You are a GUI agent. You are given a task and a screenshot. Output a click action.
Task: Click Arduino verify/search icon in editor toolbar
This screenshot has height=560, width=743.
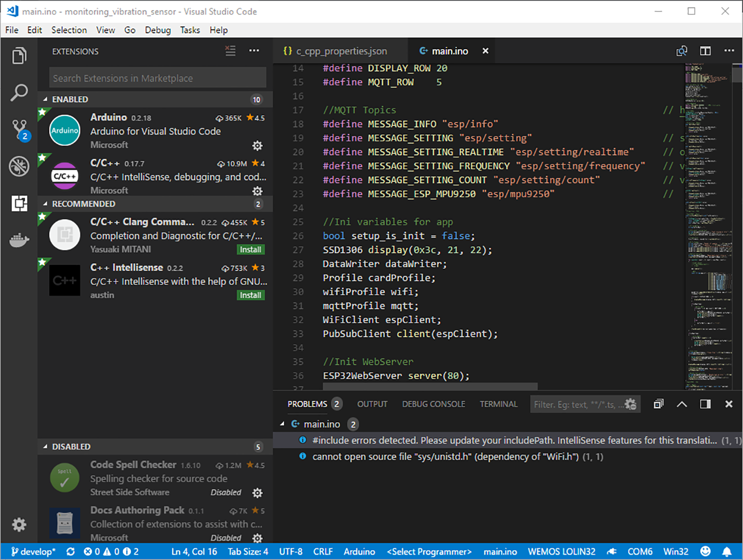click(x=682, y=51)
